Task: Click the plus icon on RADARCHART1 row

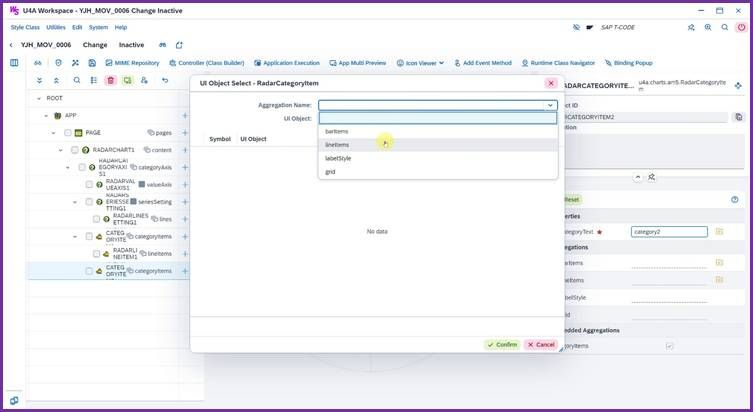Action: click(x=185, y=150)
